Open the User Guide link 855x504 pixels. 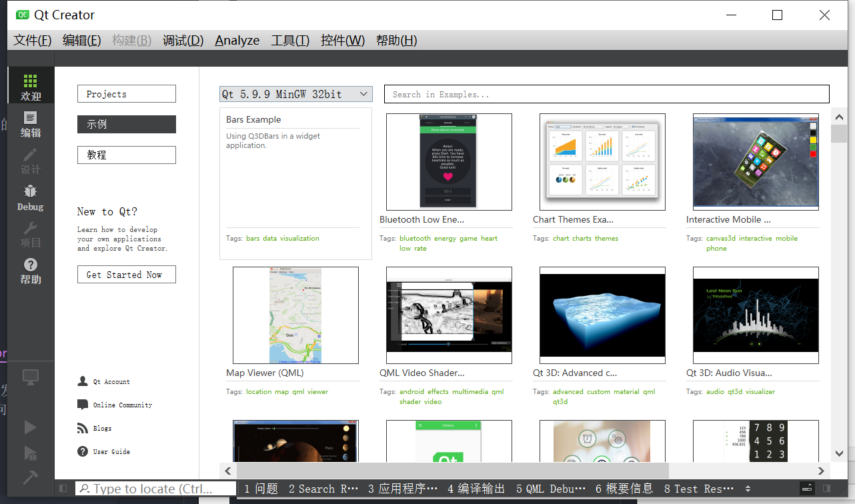pos(111,452)
